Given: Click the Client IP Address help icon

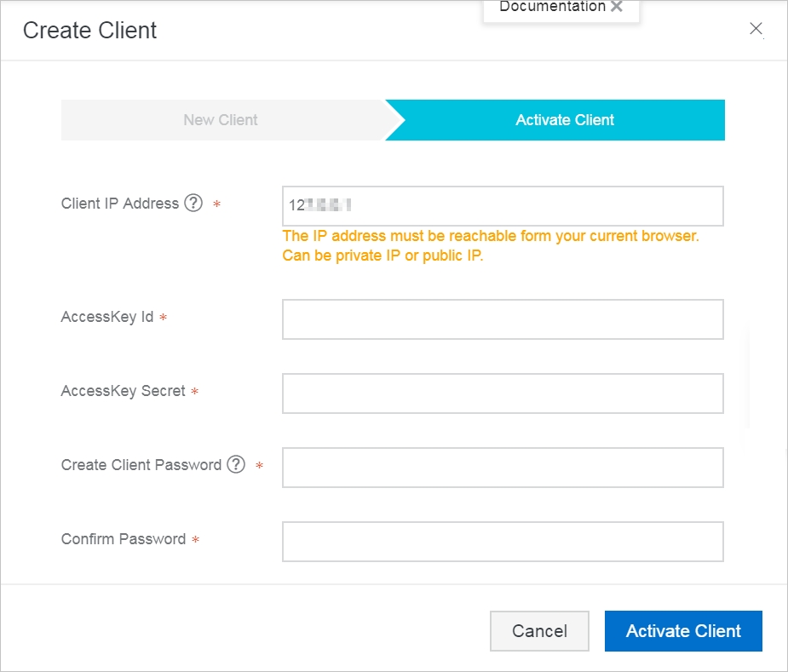Looking at the screenshot, I should click(x=193, y=203).
